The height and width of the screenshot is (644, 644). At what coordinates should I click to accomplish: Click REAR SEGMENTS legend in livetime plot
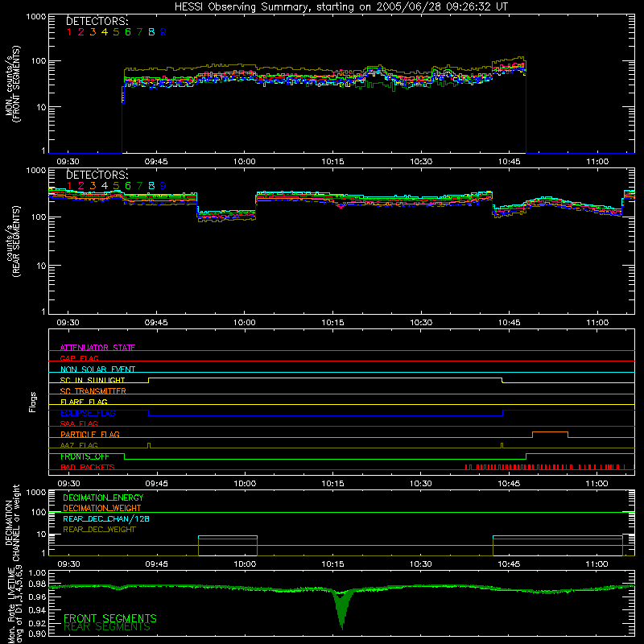[107, 627]
